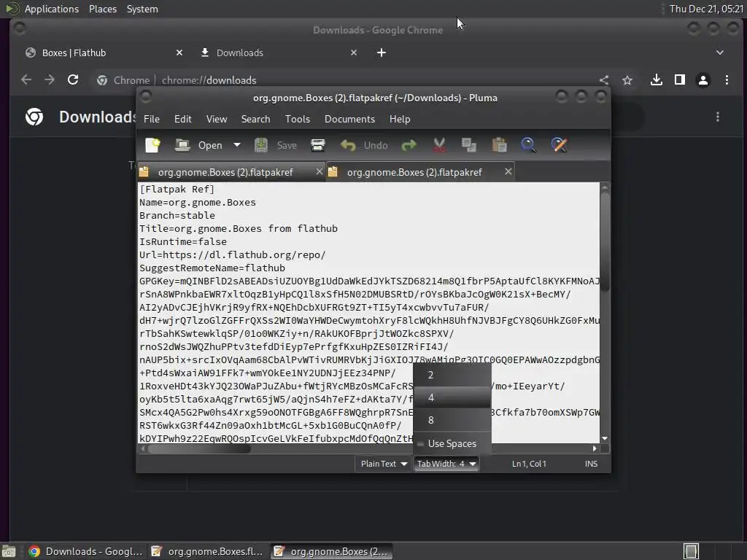Redo with the green arrow icon

point(409,145)
